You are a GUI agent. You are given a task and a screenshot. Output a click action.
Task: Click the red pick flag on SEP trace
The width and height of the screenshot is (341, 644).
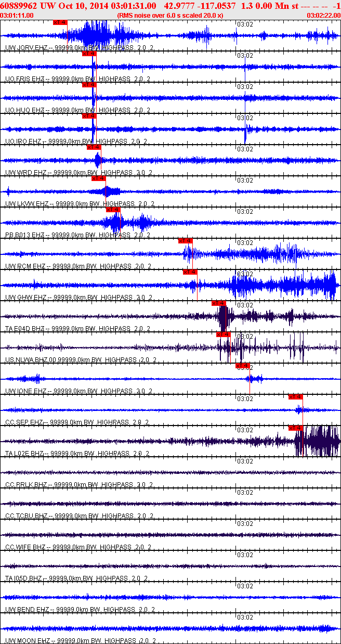[296, 397]
